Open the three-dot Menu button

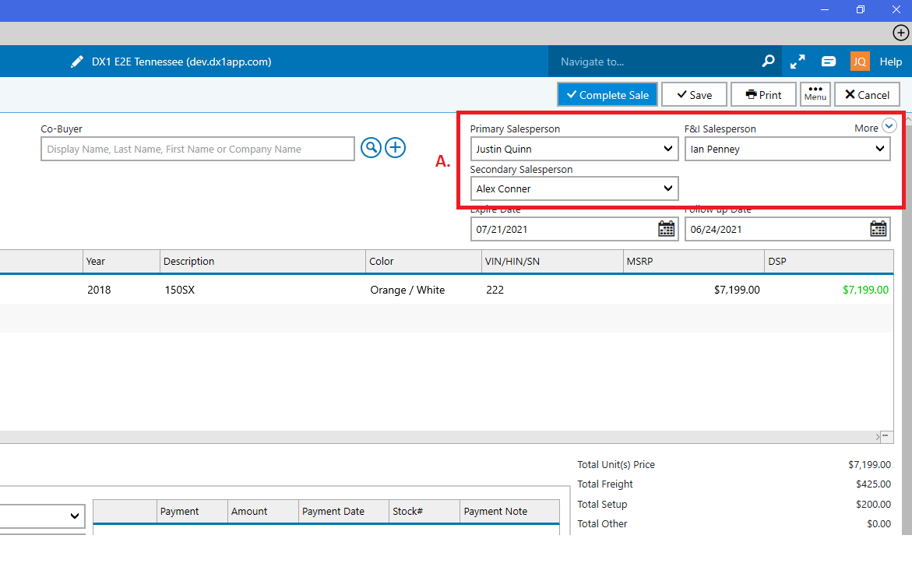[x=815, y=94]
